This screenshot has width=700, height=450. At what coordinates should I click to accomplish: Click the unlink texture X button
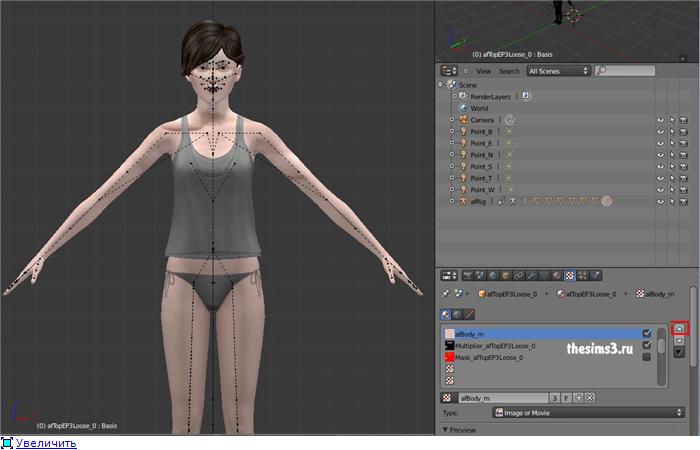point(590,398)
